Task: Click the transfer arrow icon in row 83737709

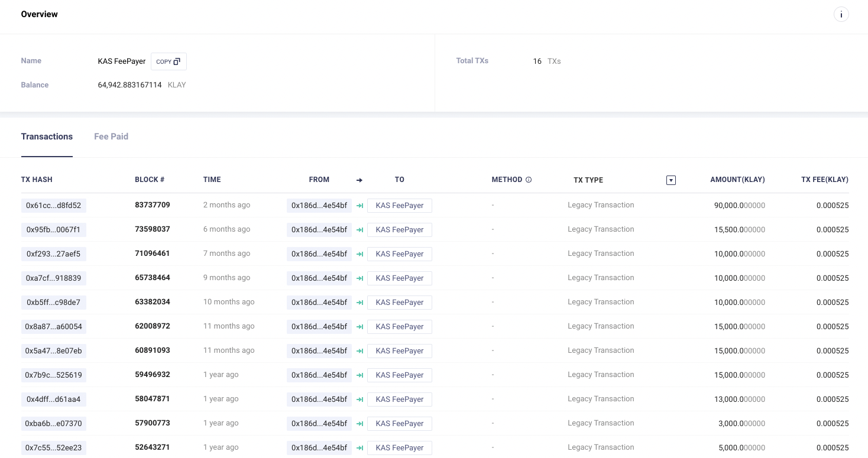Action: coord(359,206)
